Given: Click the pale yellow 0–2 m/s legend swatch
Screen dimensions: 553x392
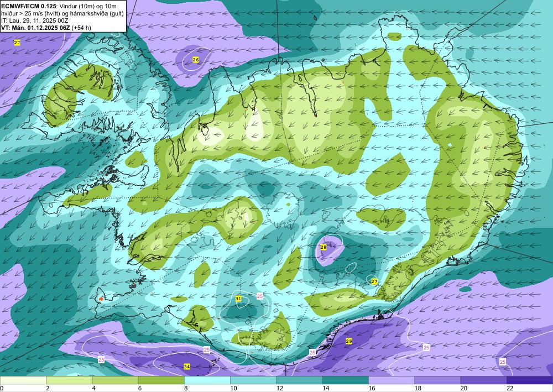Looking at the screenshot, I should point(23,380).
